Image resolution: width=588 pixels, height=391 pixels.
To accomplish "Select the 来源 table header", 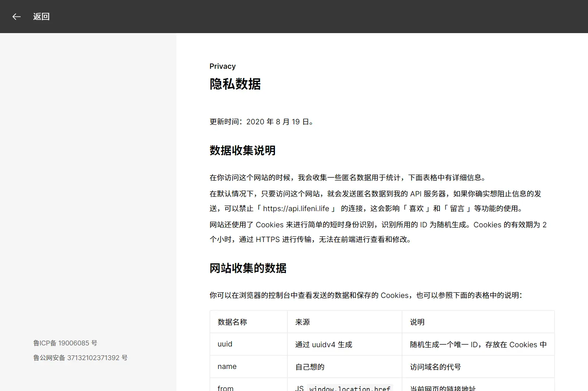I will click(x=302, y=322).
